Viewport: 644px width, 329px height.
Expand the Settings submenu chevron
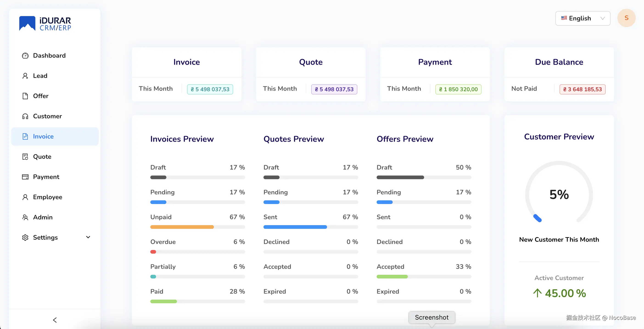[88, 237]
